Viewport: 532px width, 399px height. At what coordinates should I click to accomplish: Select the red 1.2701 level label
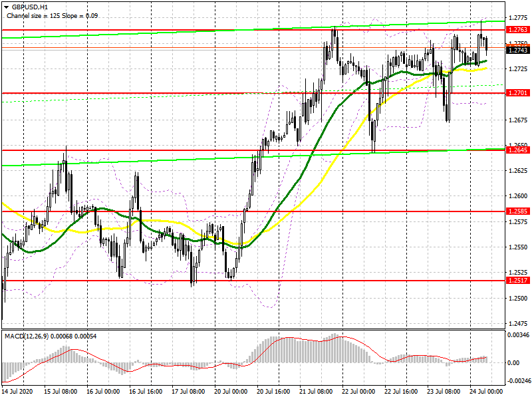pyautogui.click(x=518, y=92)
